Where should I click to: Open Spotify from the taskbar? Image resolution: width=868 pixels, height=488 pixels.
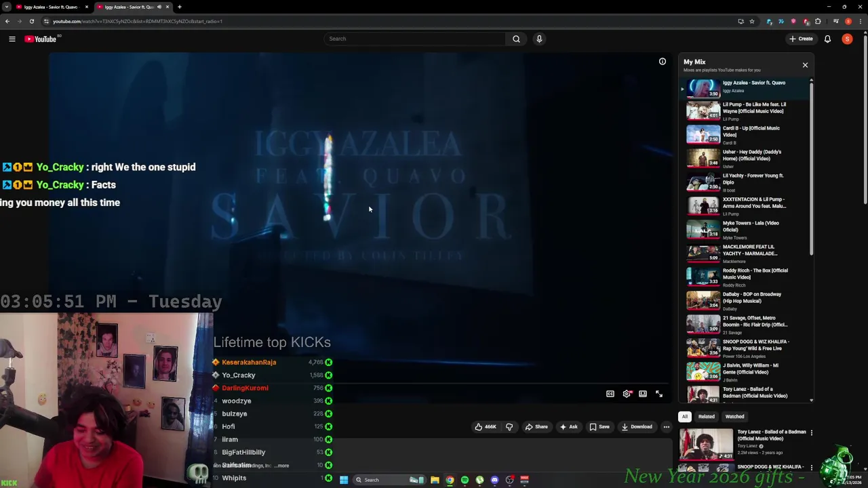pos(465,480)
